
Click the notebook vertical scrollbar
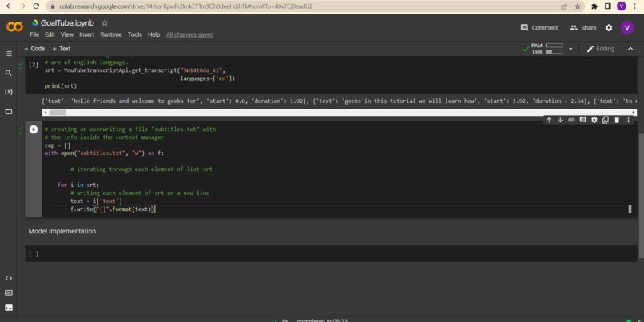[x=641, y=195]
